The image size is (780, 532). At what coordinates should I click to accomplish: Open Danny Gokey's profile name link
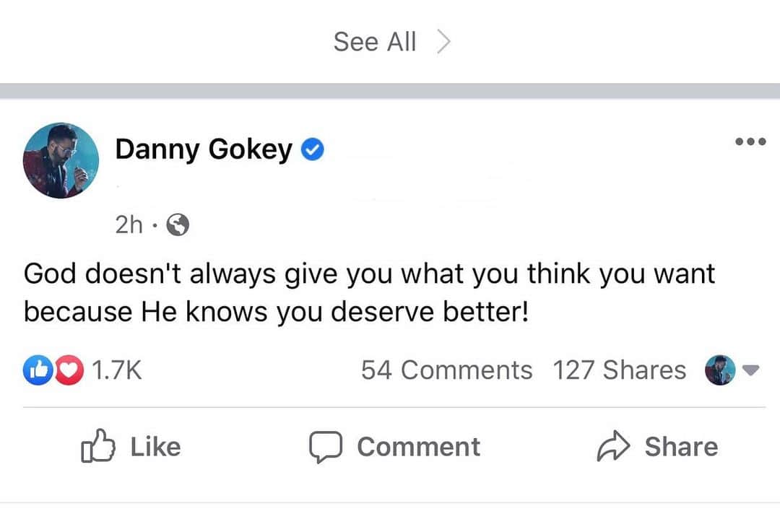tap(204, 149)
